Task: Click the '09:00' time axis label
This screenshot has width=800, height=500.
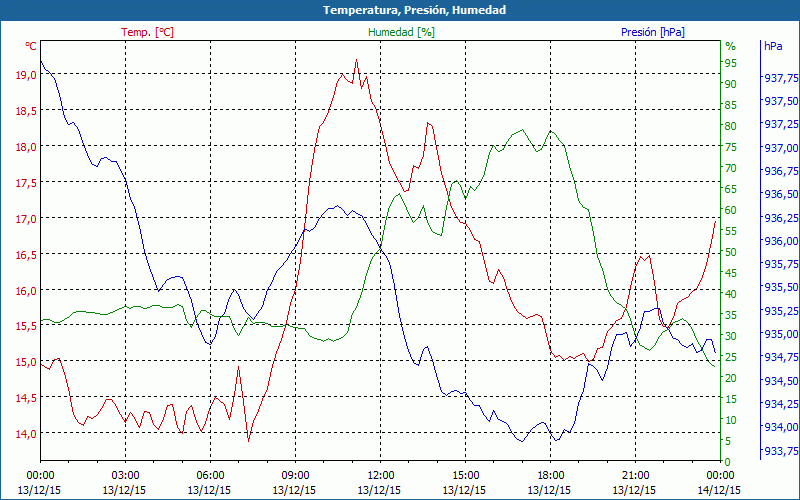Action: click(295, 476)
